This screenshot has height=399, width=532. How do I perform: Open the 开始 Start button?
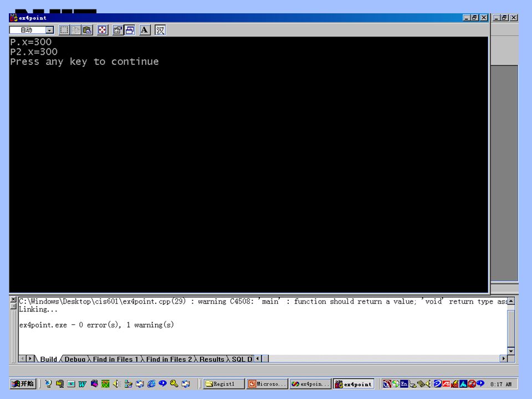click(x=23, y=383)
